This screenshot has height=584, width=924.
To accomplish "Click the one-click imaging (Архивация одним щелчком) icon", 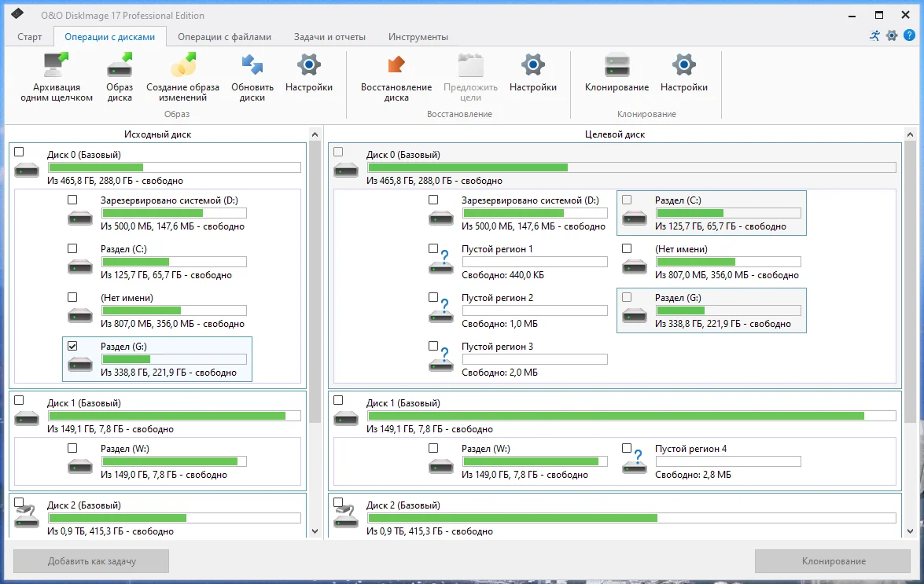I will [56, 64].
